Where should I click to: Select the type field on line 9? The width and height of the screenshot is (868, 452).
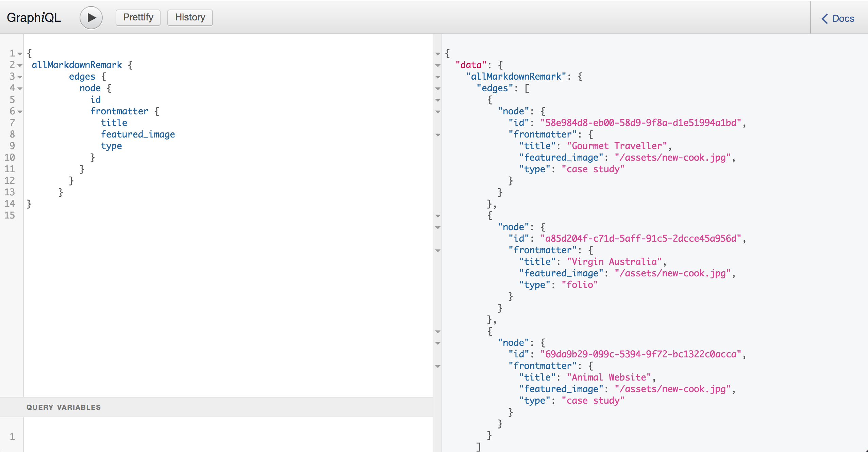pyautogui.click(x=111, y=146)
